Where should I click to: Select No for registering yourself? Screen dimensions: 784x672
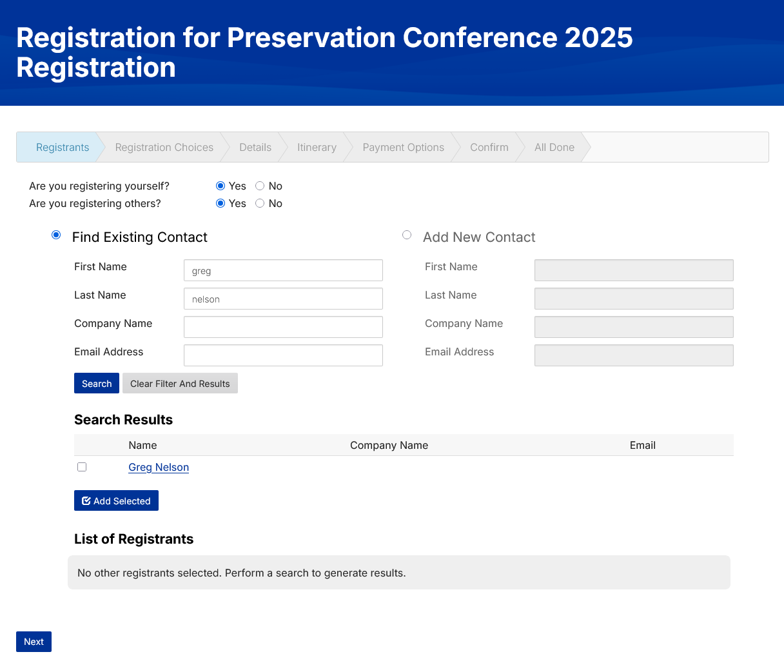click(x=260, y=186)
